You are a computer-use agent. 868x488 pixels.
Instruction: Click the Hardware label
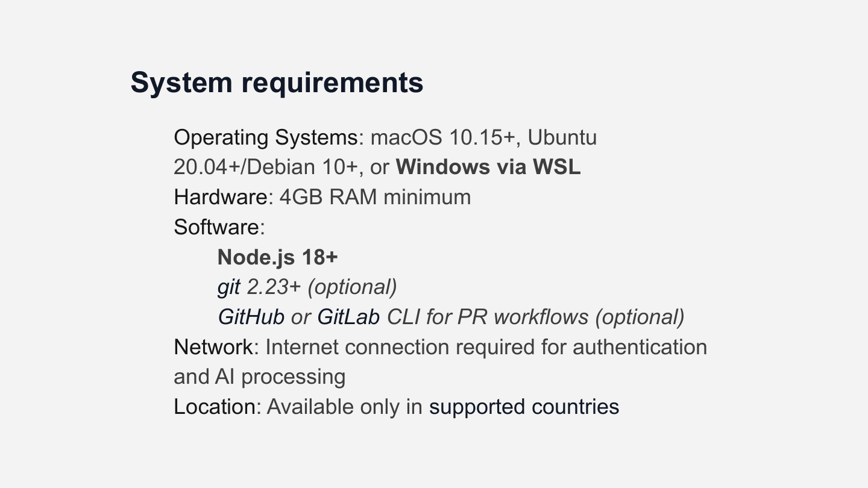coord(220,197)
